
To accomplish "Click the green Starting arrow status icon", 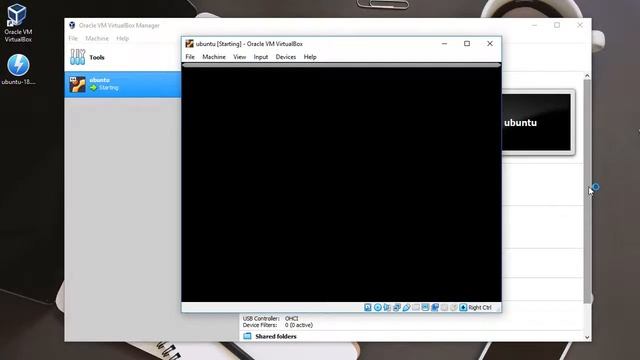I will tap(93, 88).
